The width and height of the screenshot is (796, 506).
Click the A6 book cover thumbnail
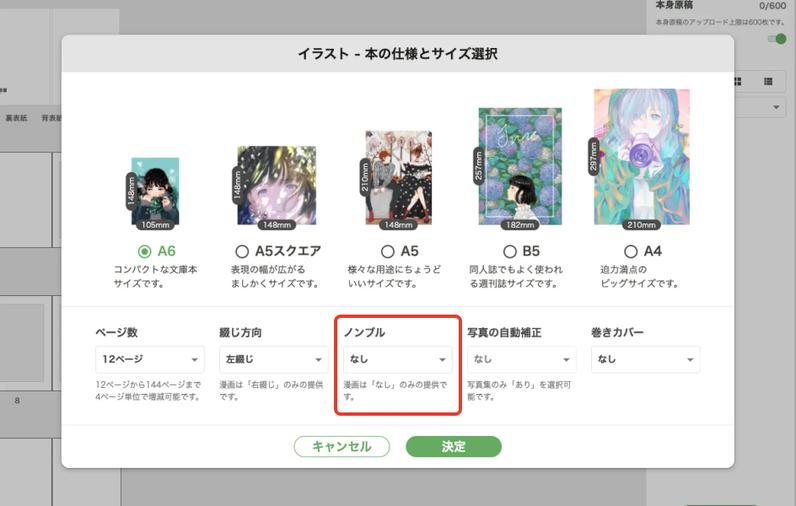[155, 191]
